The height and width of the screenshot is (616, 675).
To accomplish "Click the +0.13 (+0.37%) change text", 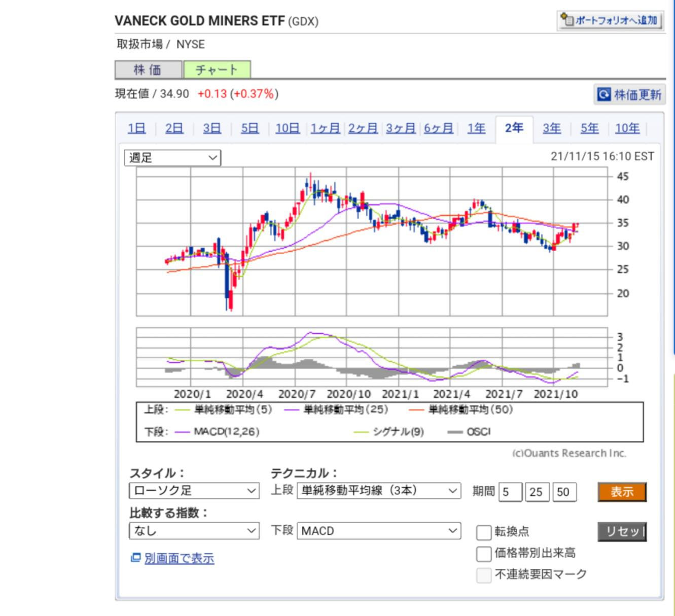I will coord(238,94).
